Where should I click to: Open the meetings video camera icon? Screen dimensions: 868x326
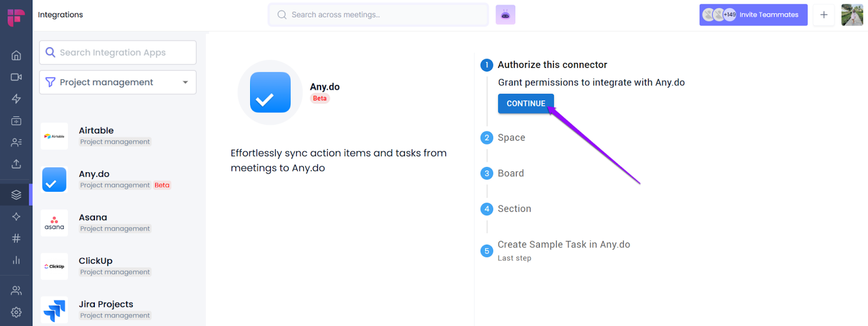[x=16, y=77]
